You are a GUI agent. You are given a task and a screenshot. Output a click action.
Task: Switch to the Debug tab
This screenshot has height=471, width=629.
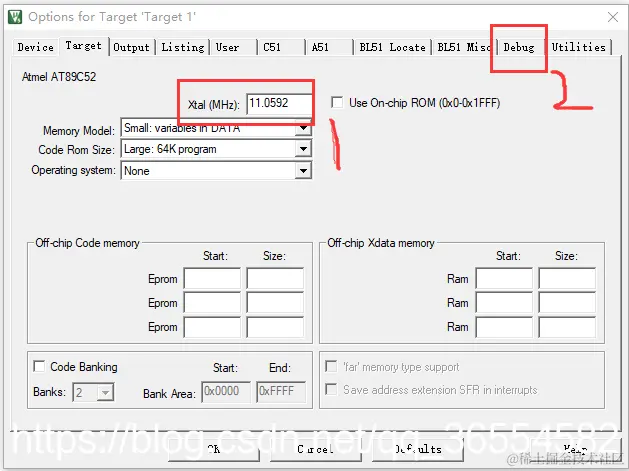pyautogui.click(x=519, y=47)
